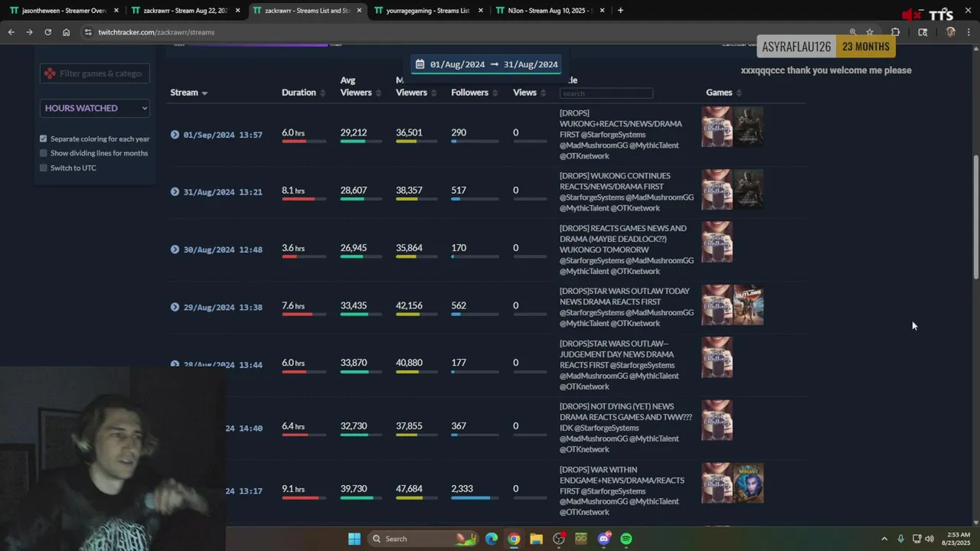Image resolution: width=980 pixels, height=551 pixels.
Task: Click Just Chatting thumbnail in 01/Sep/2024 row
Action: click(717, 126)
